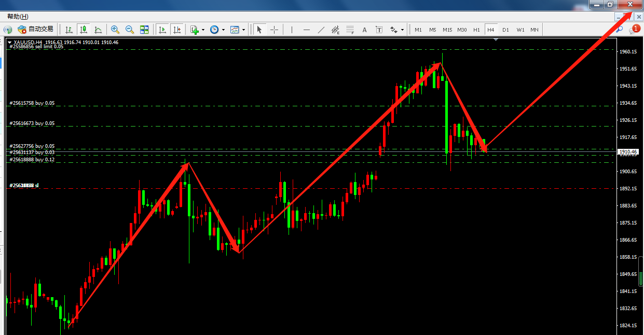644x335 pixels.
Task: Add an indicator with green plus icon
Action: (x=195, y=30)
